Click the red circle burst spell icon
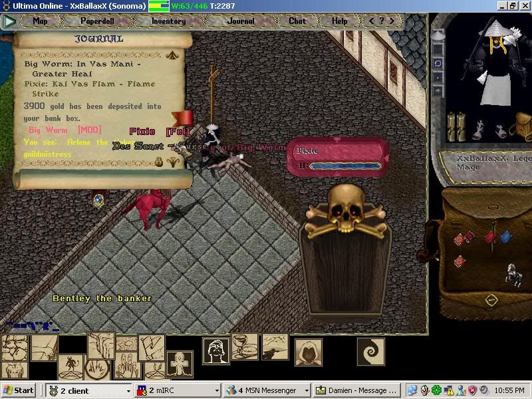Viewport: 532px width, 399px height. (x=97, y=370)
